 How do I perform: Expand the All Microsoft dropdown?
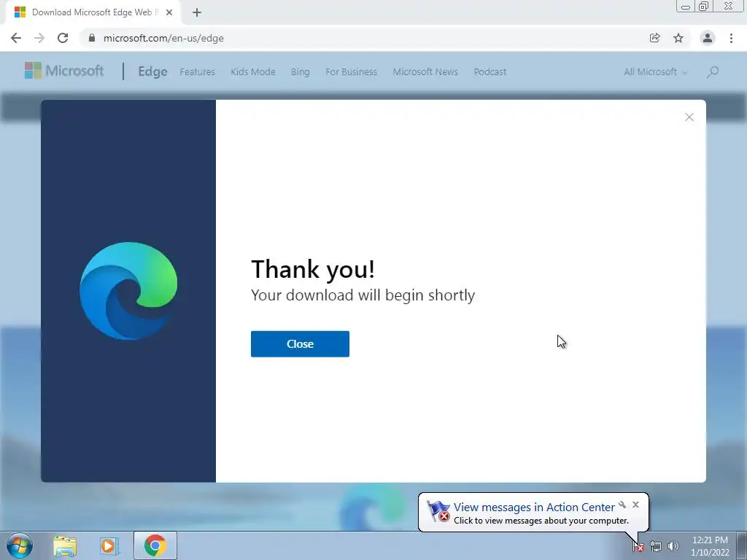tap(656, 72)
